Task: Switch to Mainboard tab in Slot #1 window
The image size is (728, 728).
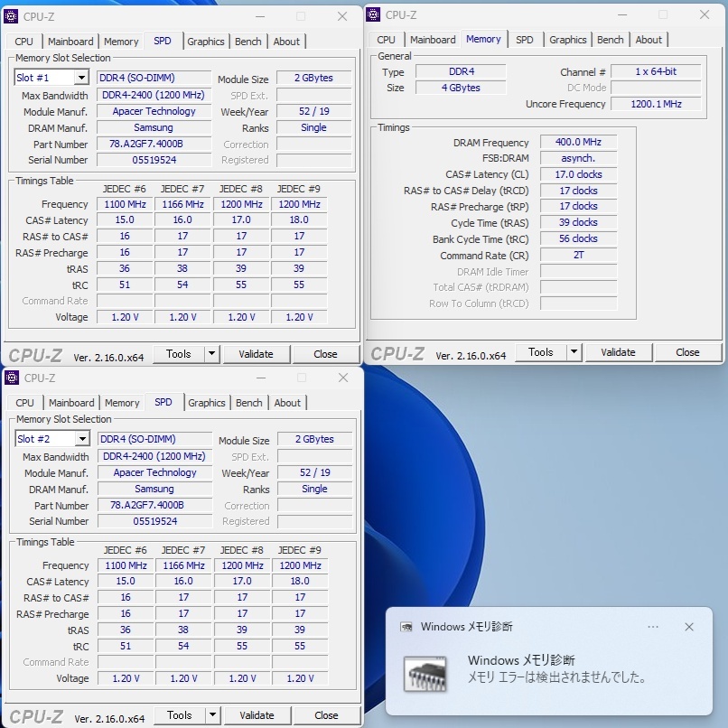Action: (x=70, y=42)
